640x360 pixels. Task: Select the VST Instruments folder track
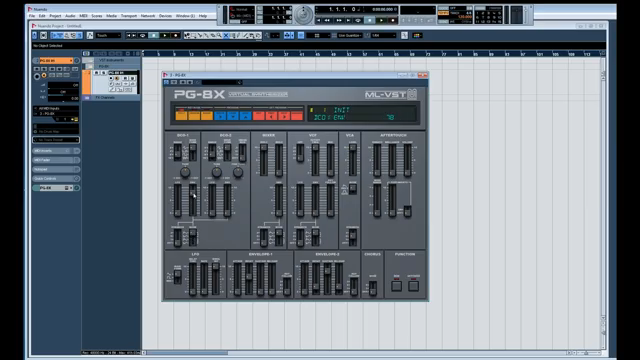pos(111,60)
